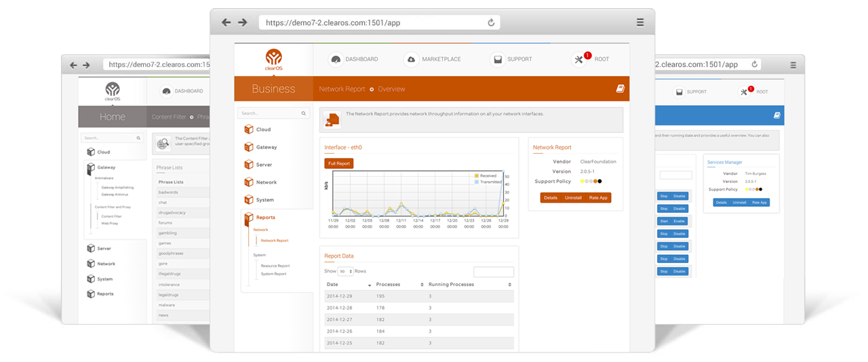Open the documentation book icon in orange bar
The width and height of the screenshot is (868, 362).
(x=619, y=88)
